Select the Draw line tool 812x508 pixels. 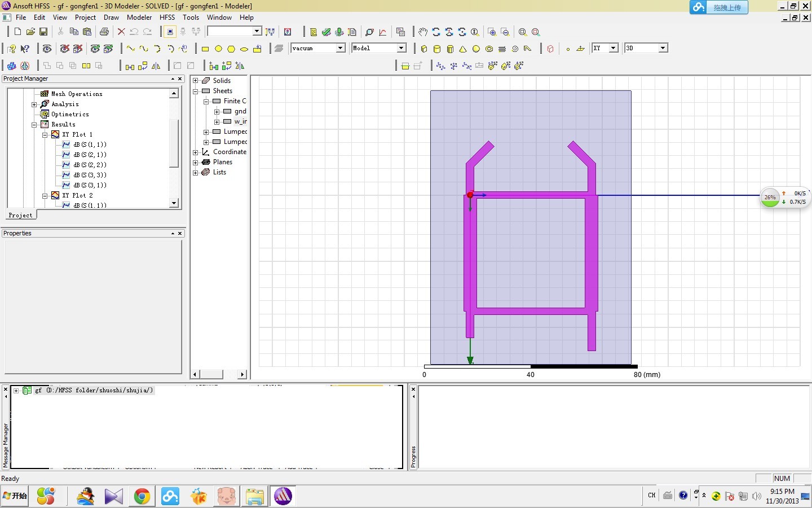[x=130, y=49]
